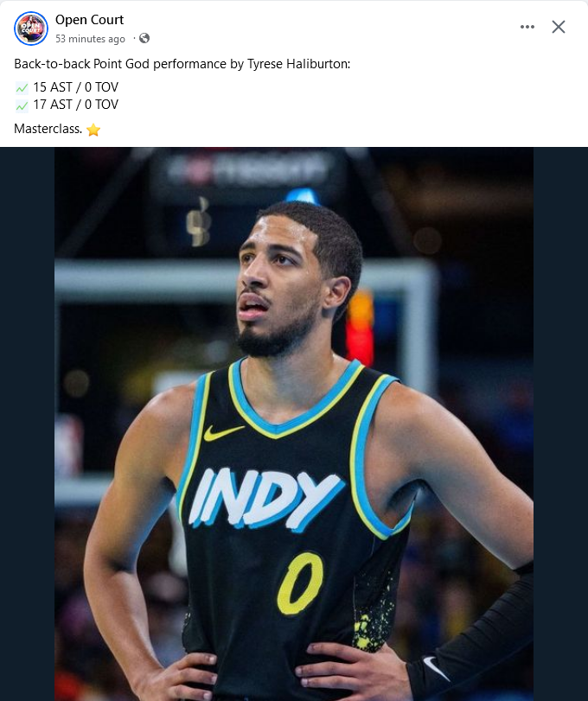Image resolution: width=588 pixels, height=701 pixels.
Task: Open the Open Court profile avatar
Action: (x=31, y=29)
